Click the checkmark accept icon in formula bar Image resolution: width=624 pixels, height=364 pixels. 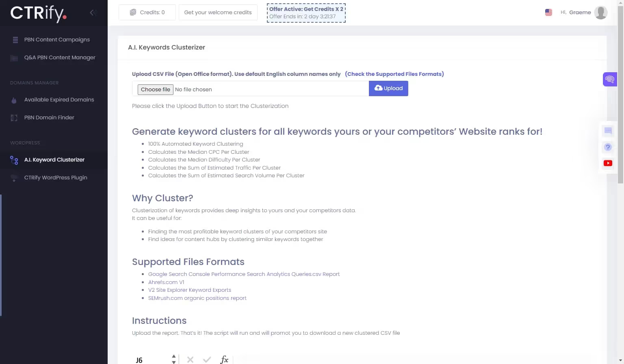coord(207,359)
